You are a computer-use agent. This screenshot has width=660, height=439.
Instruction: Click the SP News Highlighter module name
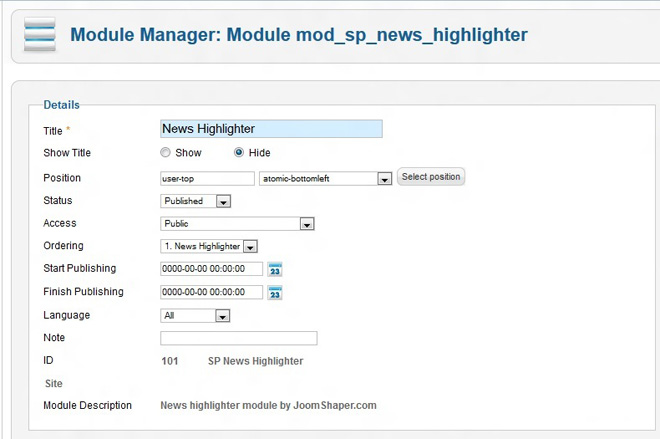tap(255, 361)
